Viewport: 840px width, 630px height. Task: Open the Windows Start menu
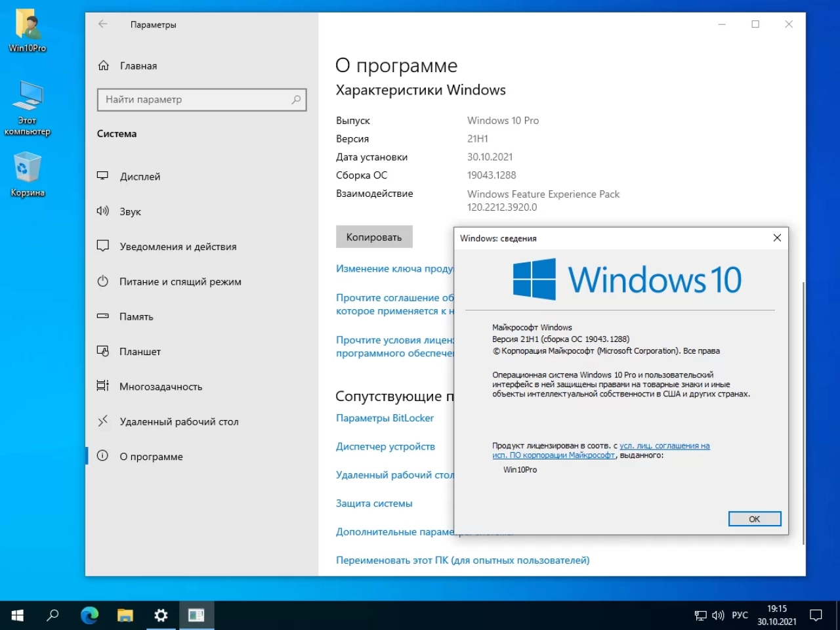[x=18, y=615]
